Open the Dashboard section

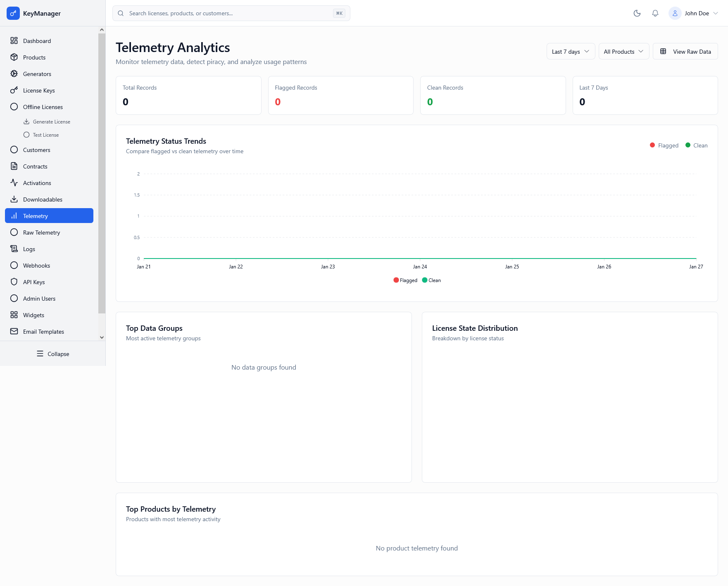point(37,40)
